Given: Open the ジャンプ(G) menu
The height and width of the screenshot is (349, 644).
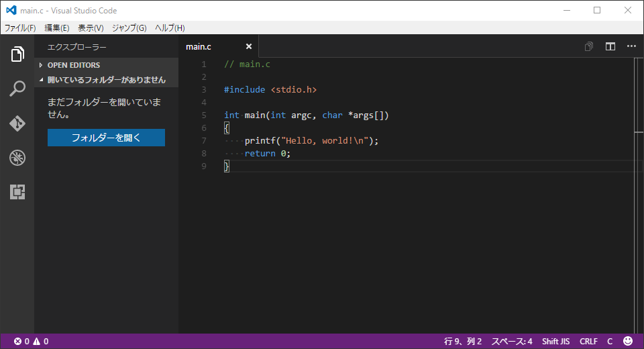Looking at the screenshot, I should point(129,28).
